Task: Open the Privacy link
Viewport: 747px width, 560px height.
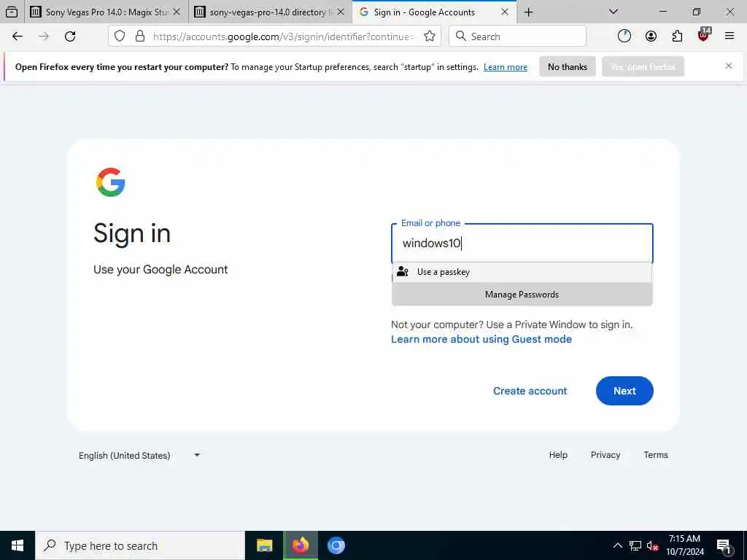Action: 605,455
